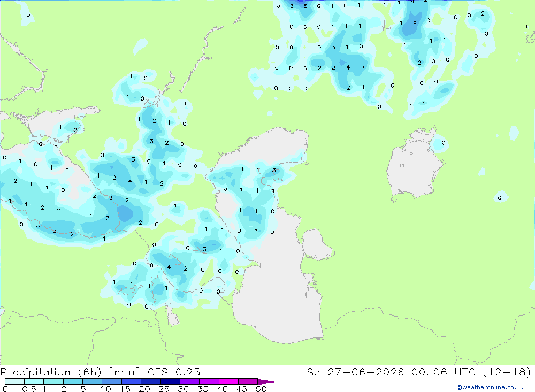Select the 20–25 mm legend color swatch
The image size is (535, 392).
[150, 381]
